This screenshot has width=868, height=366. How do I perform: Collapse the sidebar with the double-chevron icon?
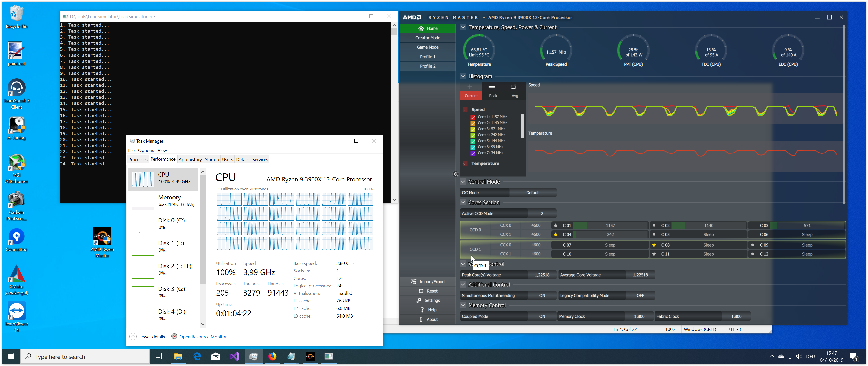(x=455, y=174)
